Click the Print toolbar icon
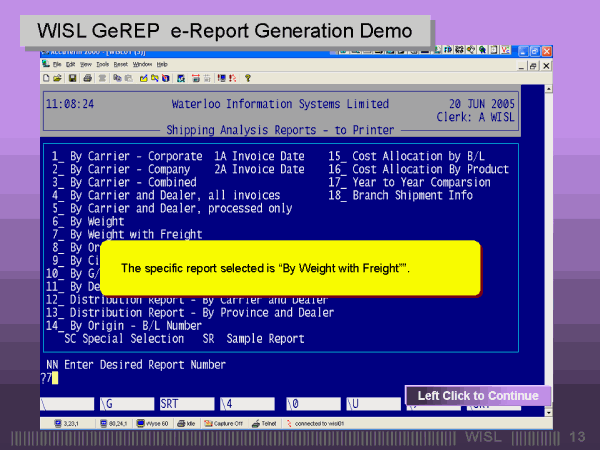The image size is (600, 450). click(88, 77)
